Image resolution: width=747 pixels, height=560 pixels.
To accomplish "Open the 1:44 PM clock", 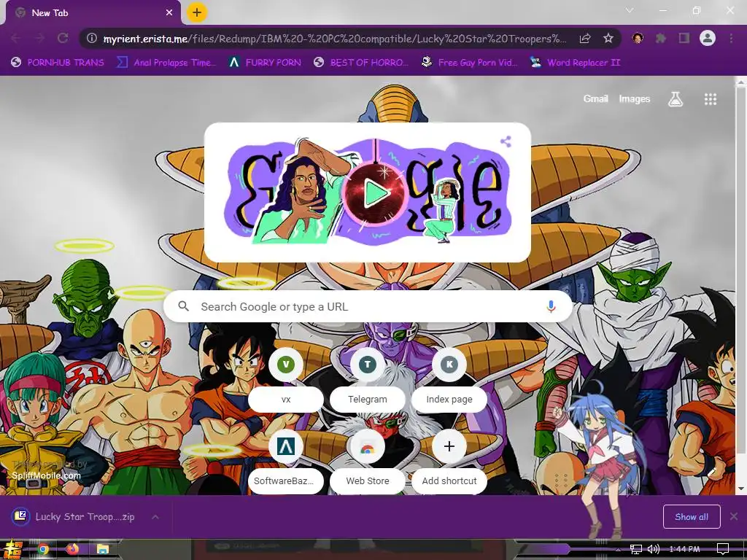I will tap(684, 549).
